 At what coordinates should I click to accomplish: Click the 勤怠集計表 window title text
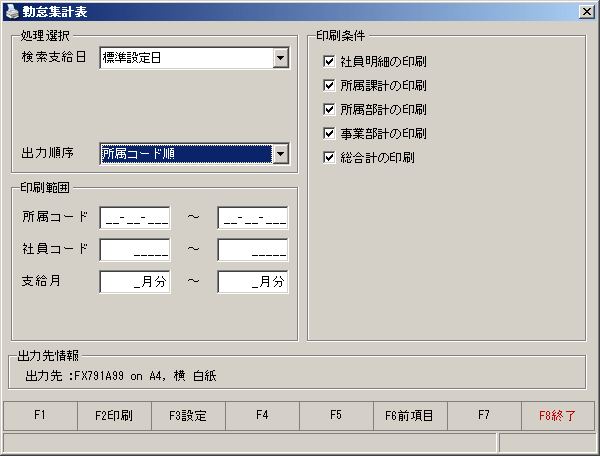point(55,12)
